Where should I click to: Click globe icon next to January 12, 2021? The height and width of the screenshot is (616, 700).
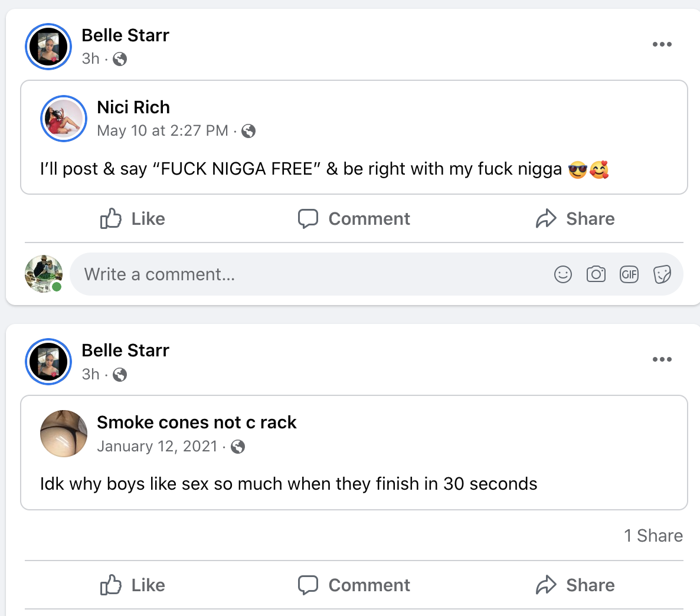tap(238, 447)
